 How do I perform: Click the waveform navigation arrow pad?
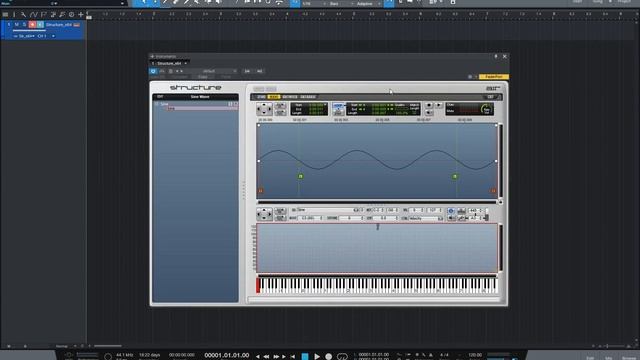tap(264, 109)
